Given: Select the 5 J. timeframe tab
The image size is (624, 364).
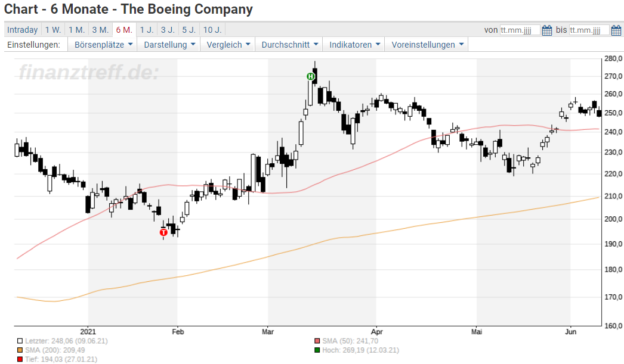Looking at the screenshot, I should tap(189, 30).
